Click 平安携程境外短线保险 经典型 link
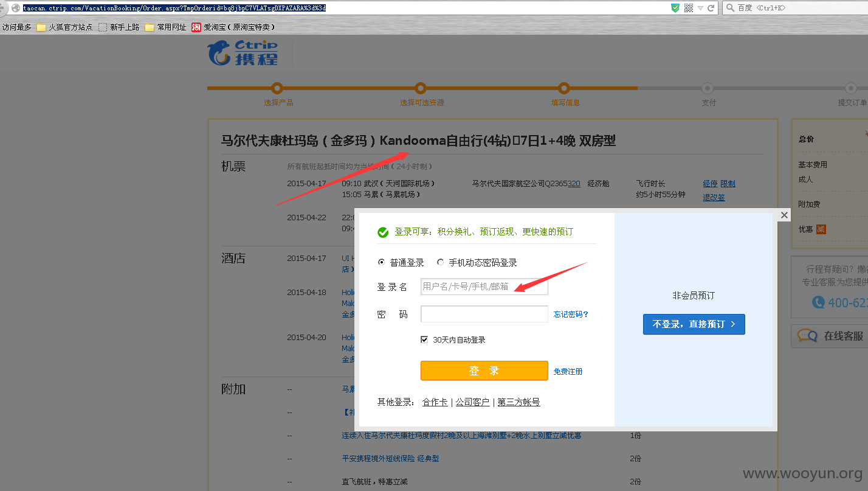Image resolution: width=868 pixels, height=491 pixels. [390, 458]
